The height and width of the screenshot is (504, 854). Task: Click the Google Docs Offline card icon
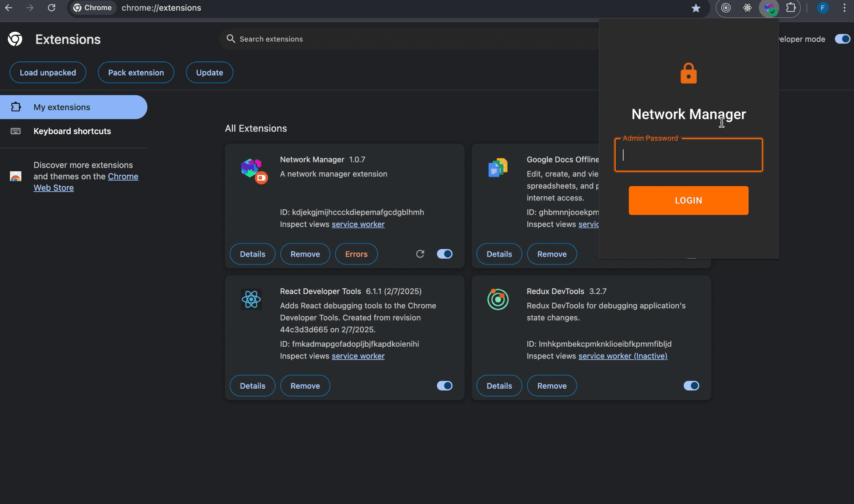pos(498,168)
